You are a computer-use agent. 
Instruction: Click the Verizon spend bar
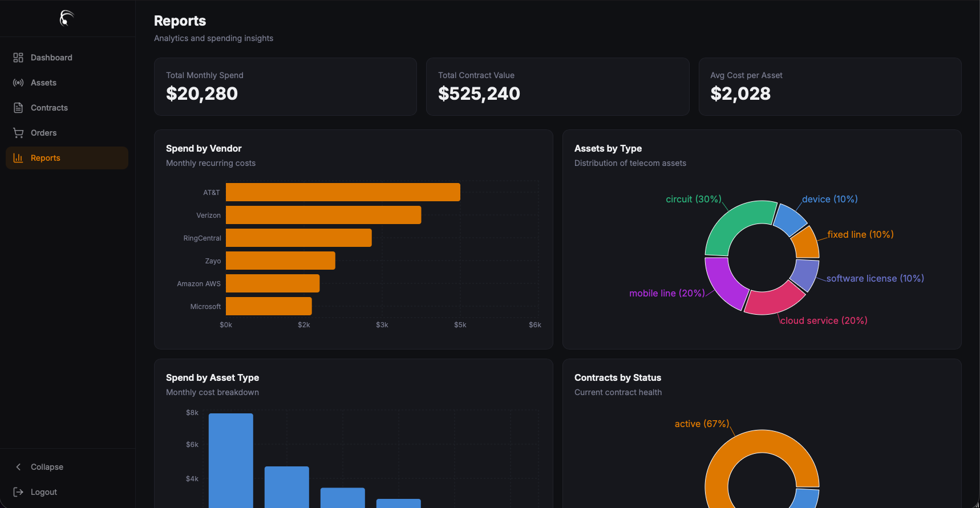[323, 215]
